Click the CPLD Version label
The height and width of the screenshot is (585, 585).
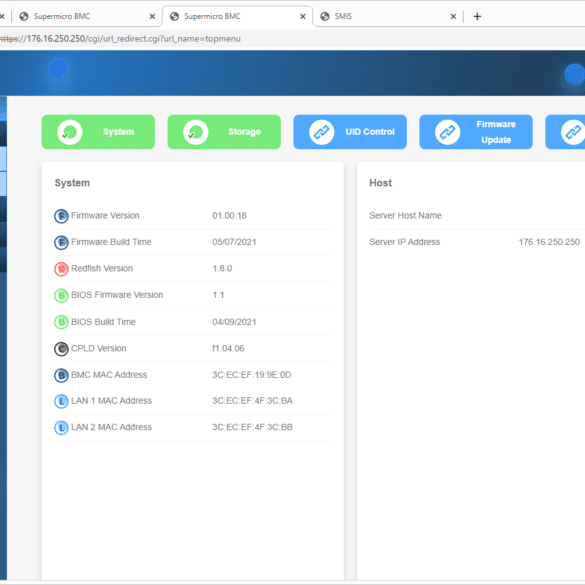click(98, 348)
